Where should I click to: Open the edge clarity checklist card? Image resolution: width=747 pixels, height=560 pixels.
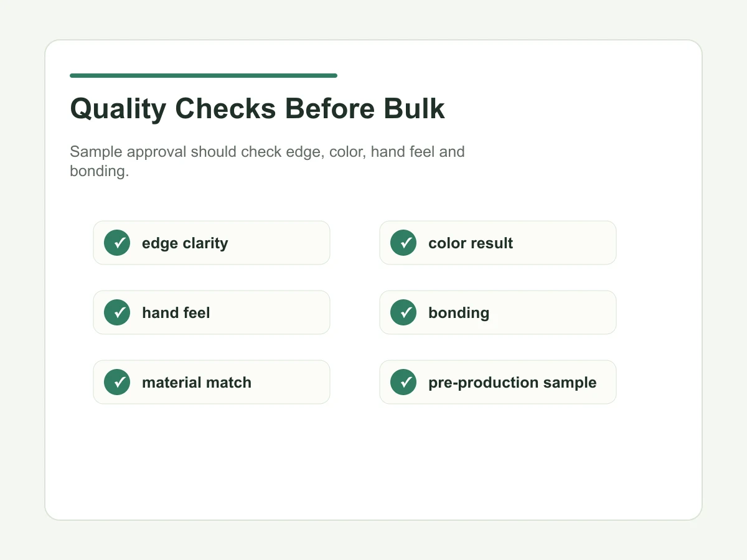[212, 243]
